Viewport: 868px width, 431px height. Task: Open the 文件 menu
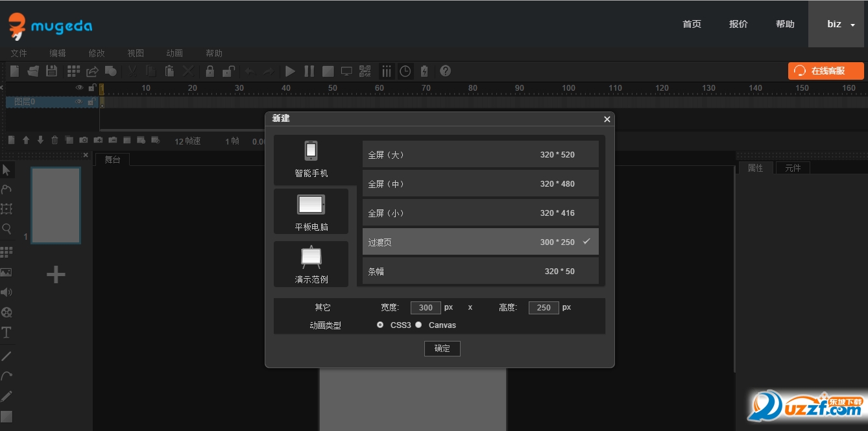point(19,53)
